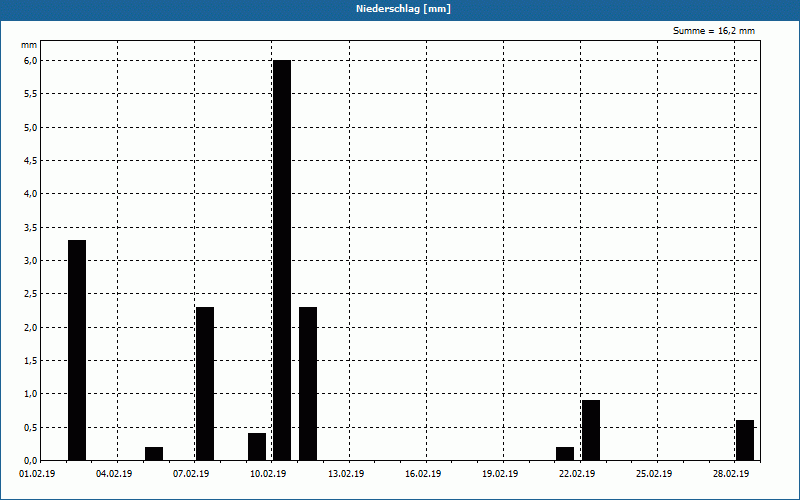This screenshot has width=800, height=500.
Task: Select the 16.02.19 date label
Action: [x=423, y=474]
